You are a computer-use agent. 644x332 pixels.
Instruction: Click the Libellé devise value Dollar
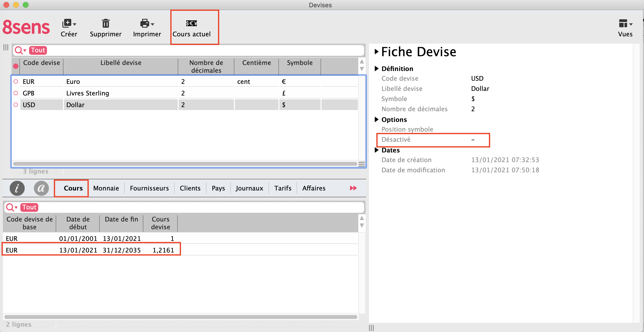(x=480, y=88)
